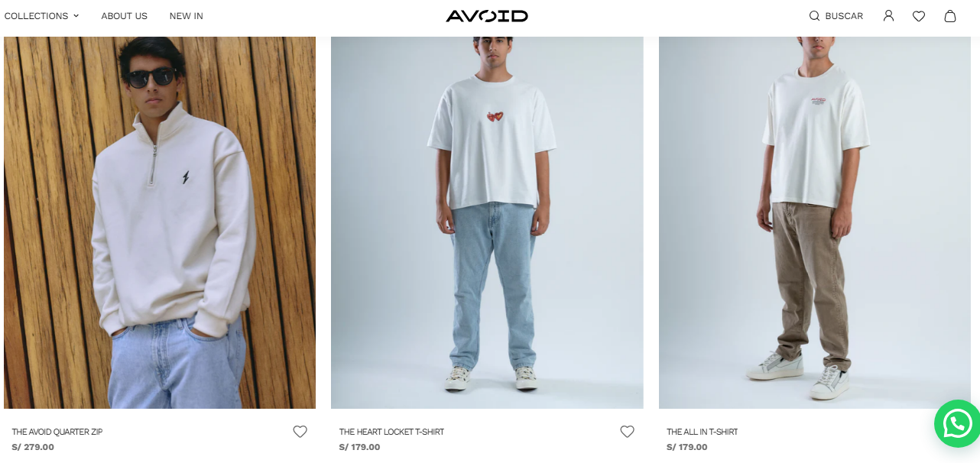The image size is (980, 463).
Task: Expand the Collections dropdown chevron
Action: point(76,16)
